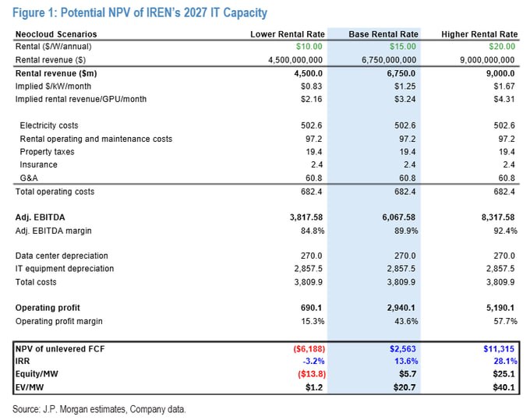The height and width of the screenshot is (420, 530).
Task: Click the red ($13.8) Equity/MW value
Action: [x=312, y=374]
